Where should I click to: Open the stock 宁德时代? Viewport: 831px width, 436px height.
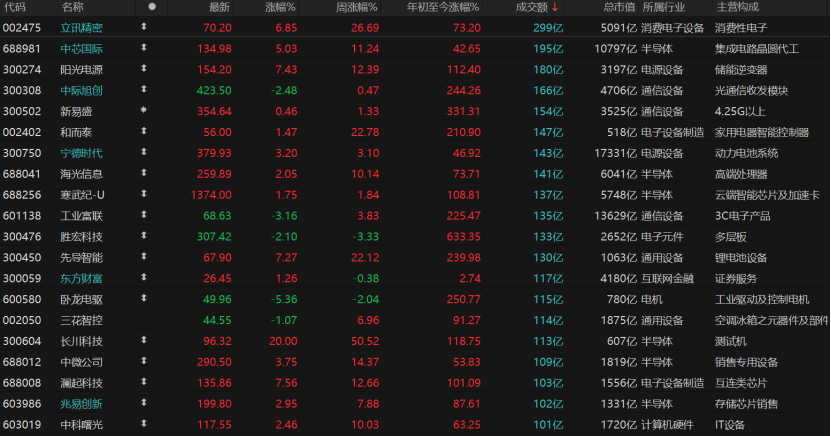pyautogui.click(x=81, y=153)
